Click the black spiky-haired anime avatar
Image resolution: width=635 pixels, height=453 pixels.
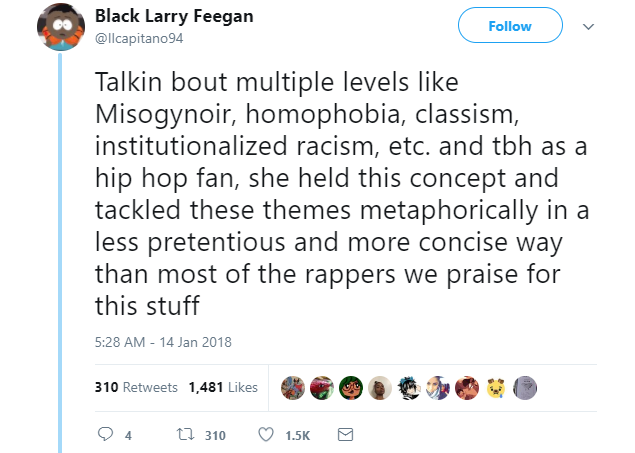click(408, 387)
